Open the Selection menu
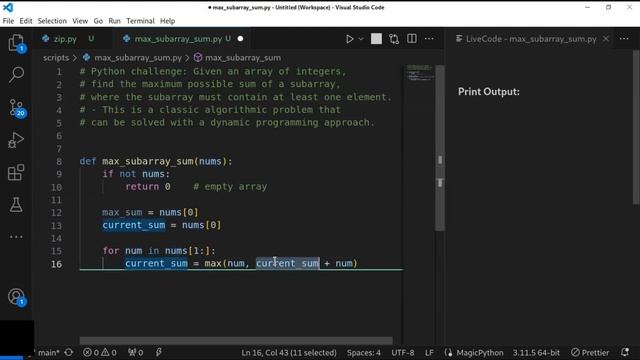 pos(52,21)
